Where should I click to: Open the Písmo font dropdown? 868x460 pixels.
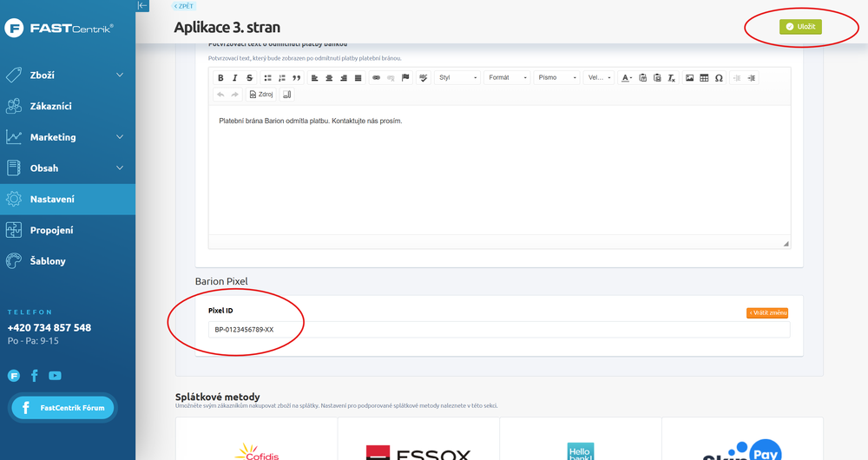click(556, 78)
